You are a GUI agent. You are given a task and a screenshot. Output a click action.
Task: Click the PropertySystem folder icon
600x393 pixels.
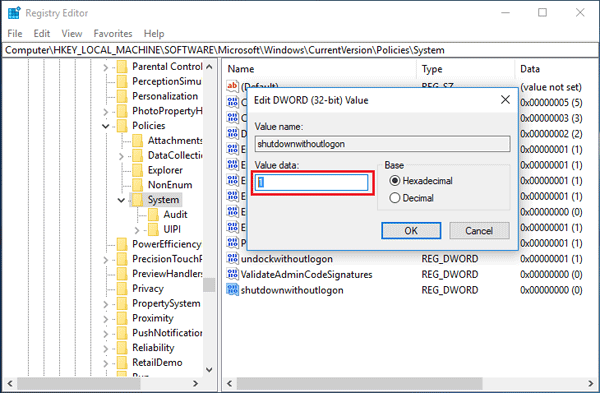tap(122, 303)
